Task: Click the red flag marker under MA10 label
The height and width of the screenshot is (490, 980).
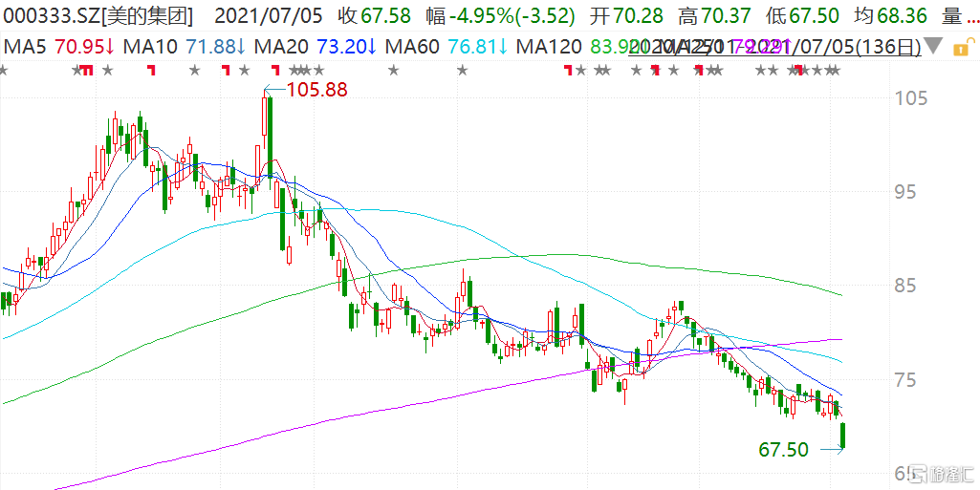Action: (151, 71)
